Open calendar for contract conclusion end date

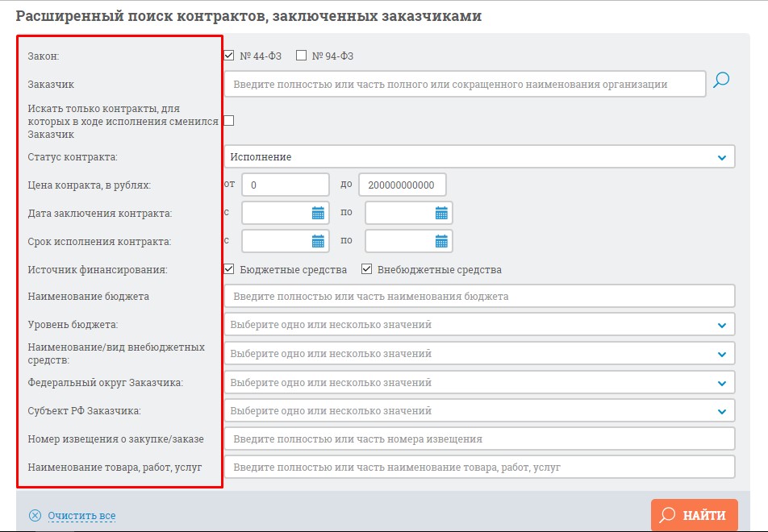pyautogui.click(x=441, y=213)
